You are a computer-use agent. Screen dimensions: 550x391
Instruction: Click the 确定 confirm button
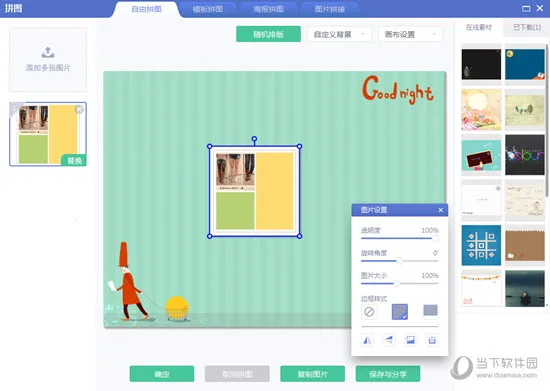pos(162,374)
